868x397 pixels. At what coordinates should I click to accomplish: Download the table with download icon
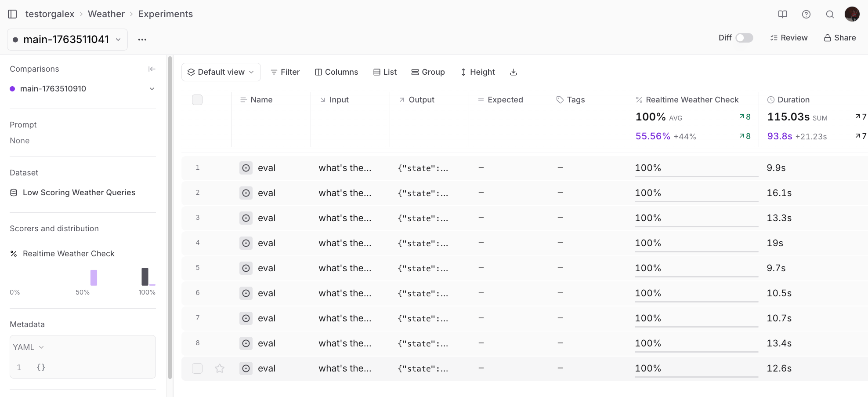tap(514, 72)
